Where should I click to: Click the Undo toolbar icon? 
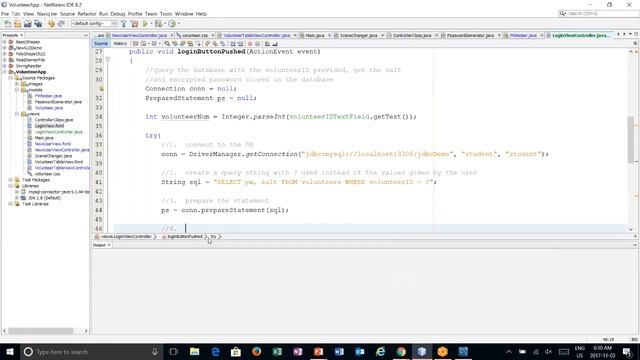coord(51,24)
